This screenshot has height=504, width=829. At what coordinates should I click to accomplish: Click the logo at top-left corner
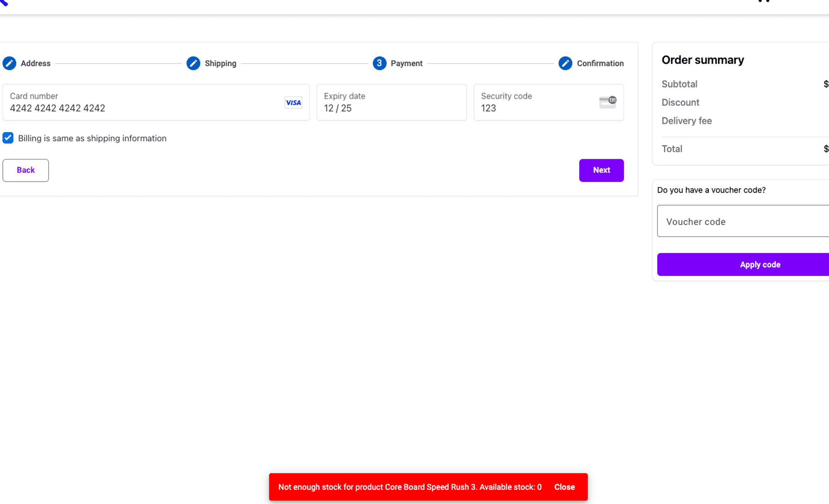(x=4, y=2)
